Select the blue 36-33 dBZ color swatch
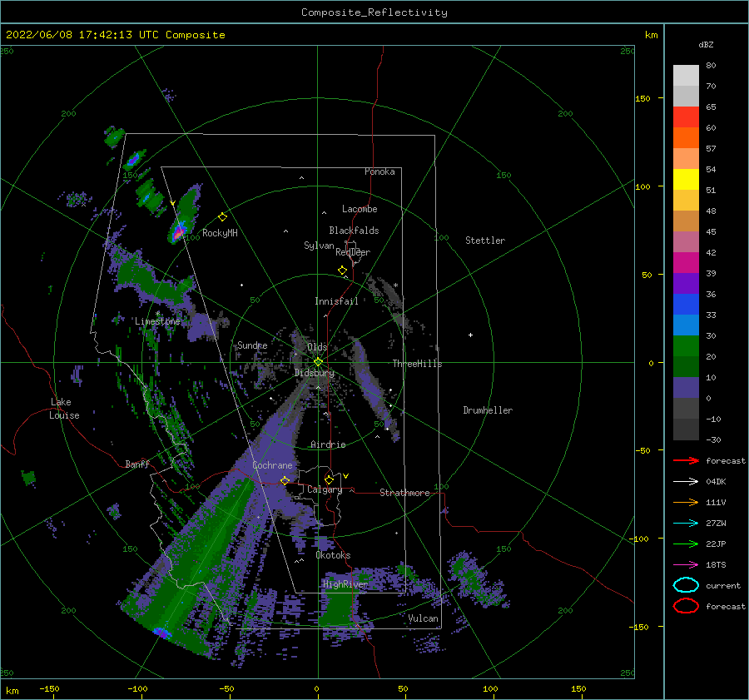749x700 pixels. [x=686, y=305]
